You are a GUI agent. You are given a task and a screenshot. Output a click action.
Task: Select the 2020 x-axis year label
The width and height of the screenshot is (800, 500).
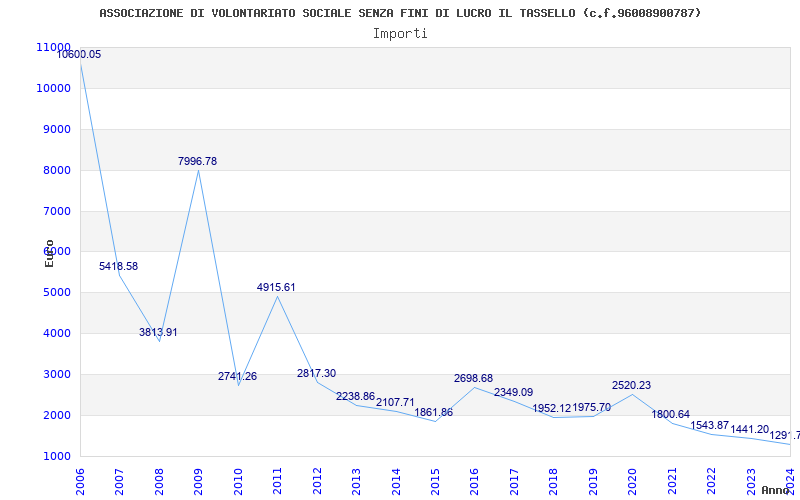[x=633, y=481]
